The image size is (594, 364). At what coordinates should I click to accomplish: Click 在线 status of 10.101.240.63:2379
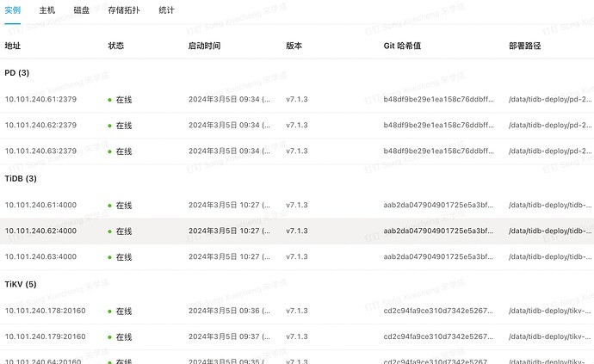click(x=120, y=151)
